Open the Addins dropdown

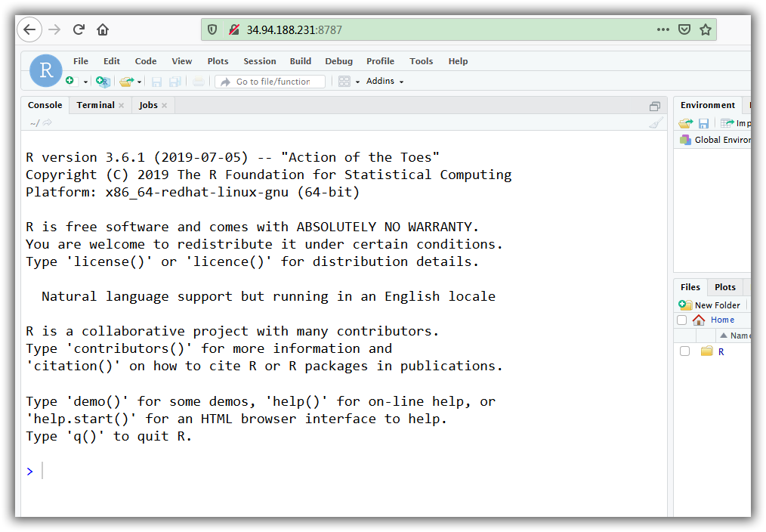(385, 81)
